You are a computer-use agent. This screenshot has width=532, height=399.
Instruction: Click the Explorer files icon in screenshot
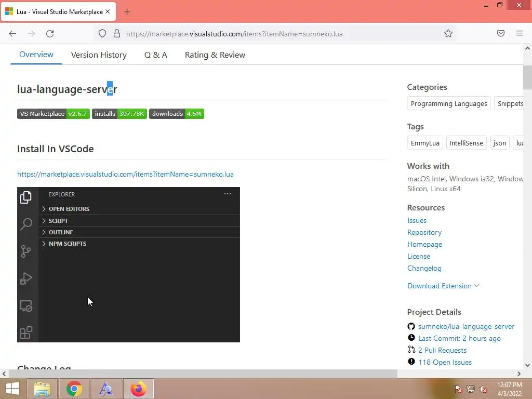click(26, 197)
